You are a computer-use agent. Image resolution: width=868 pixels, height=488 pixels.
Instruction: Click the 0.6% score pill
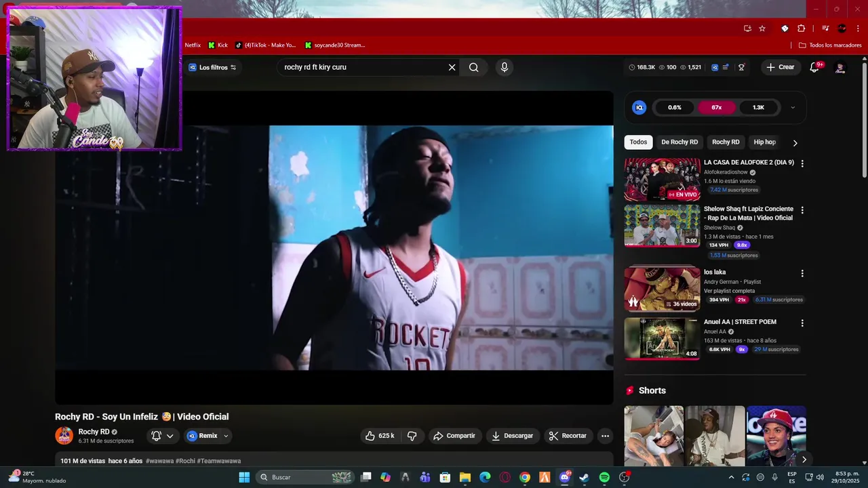coord(675,107)
